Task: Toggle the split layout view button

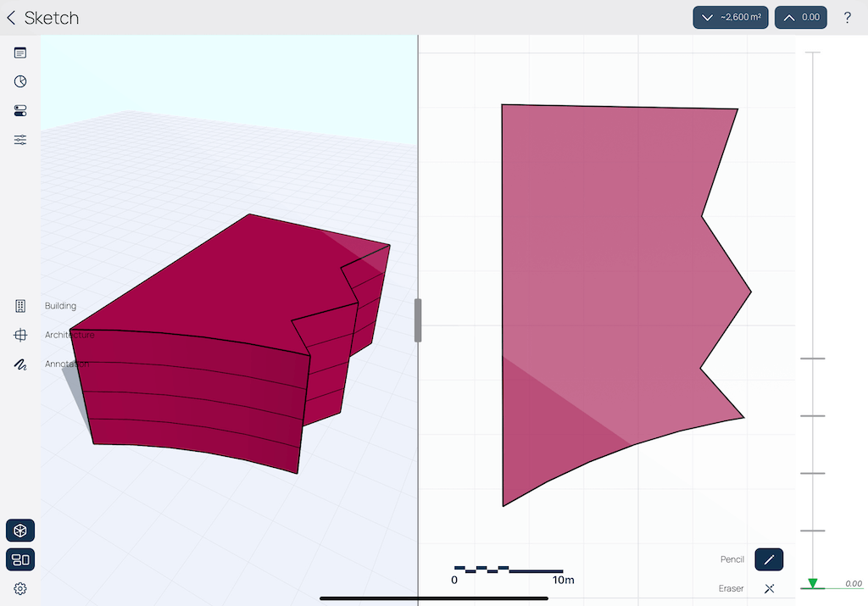Action: (20, 559)
